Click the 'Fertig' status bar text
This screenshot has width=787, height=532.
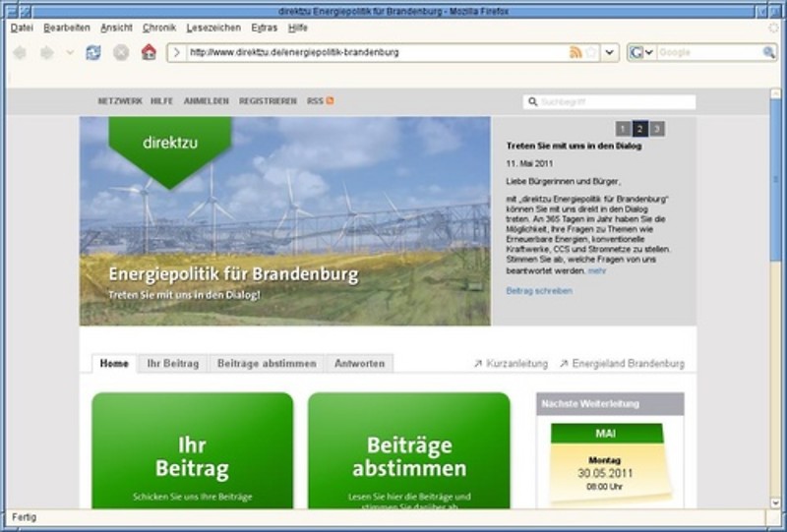[x=24, y=517]
